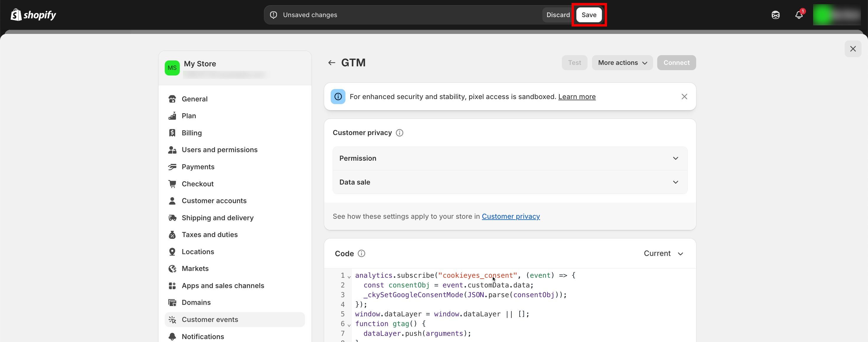Open General settings
868x342 pixels.
point(234,99)
